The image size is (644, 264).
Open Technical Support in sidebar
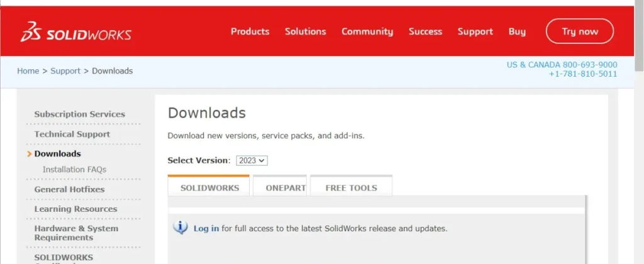pos(72,134)
